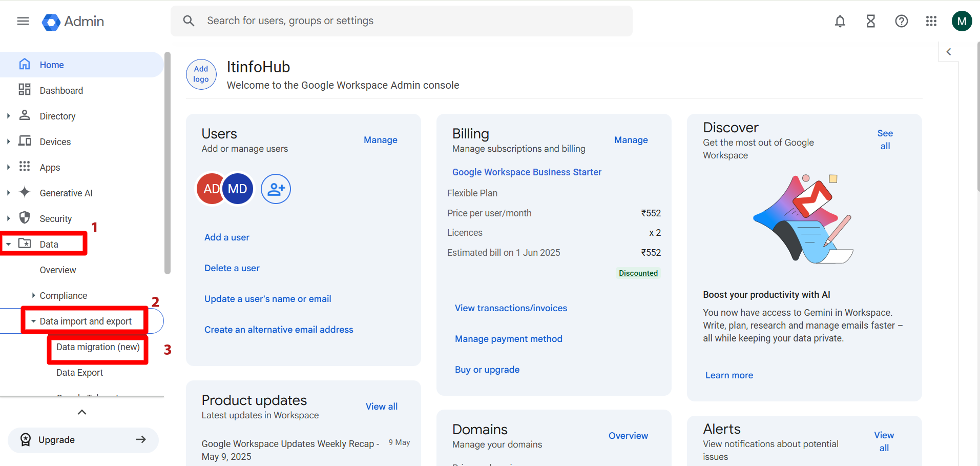980x466 pixels.
Task: Collapse the right side panel chevron
Action: pyautogui.click(x=949, y=52)
